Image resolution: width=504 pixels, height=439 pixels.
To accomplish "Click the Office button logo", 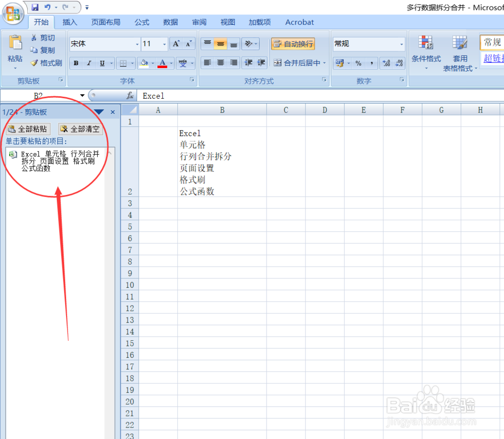I will click(x=13, y=14).
